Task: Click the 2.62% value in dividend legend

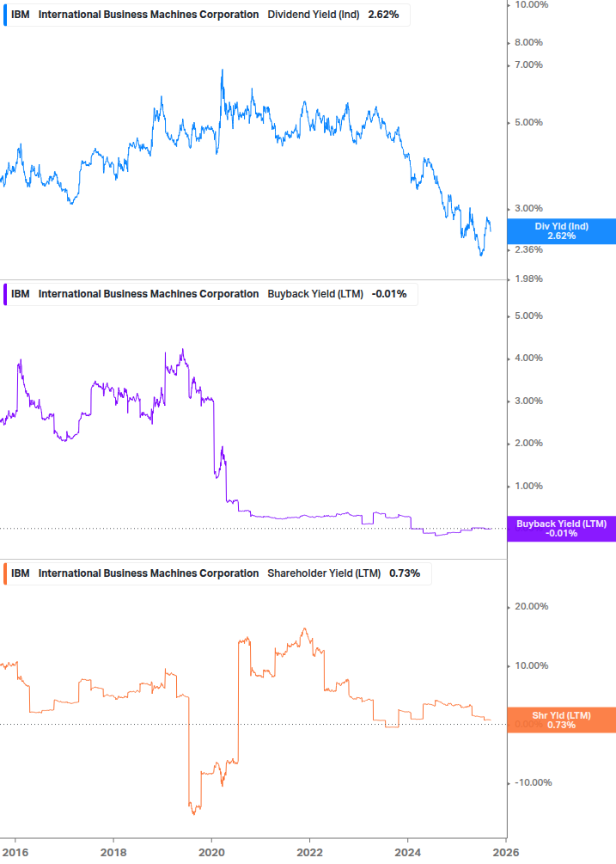Action: (x=384, y=15)
